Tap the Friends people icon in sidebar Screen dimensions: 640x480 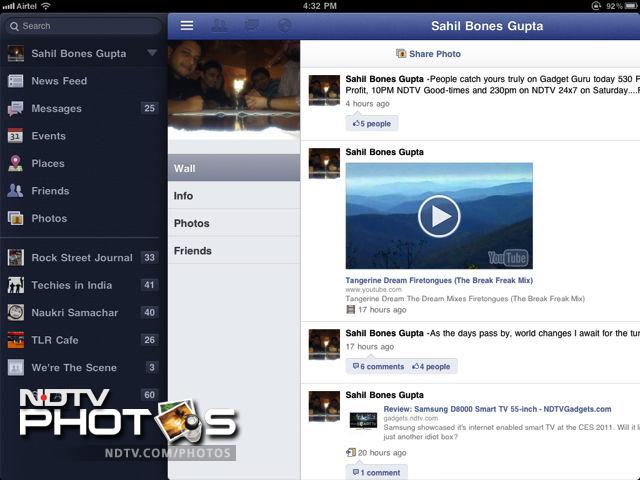[16, 191]
